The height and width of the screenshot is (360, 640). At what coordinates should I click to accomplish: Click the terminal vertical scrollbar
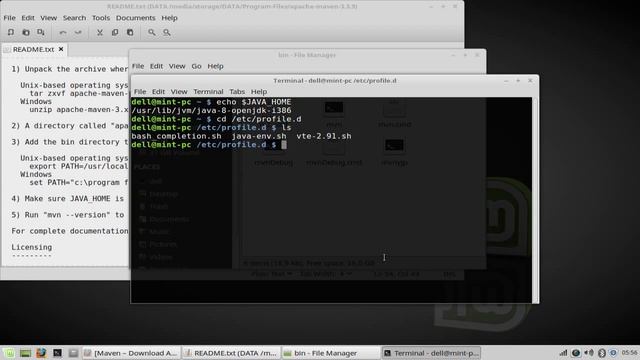tap(535, 200)
